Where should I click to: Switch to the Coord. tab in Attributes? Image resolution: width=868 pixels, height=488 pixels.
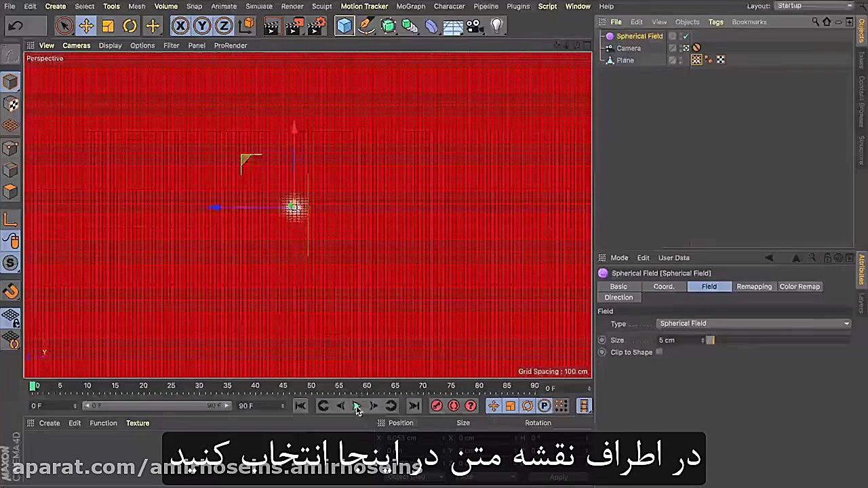663,286
